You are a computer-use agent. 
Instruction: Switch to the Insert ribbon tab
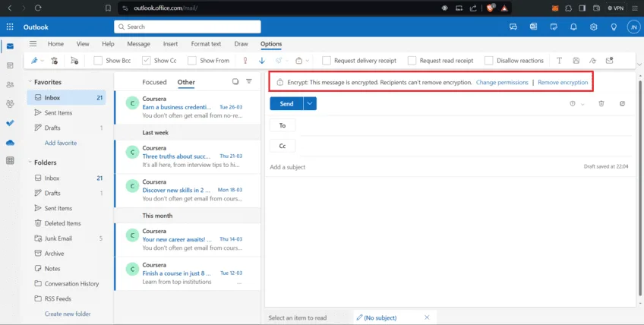point(170,44)
